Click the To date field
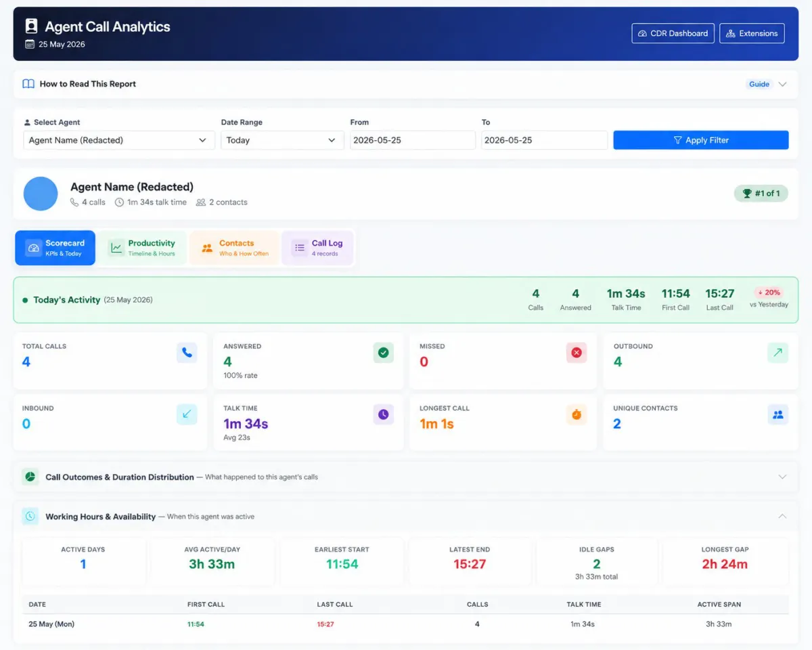Viewport: 812px width, 650px height. [544, 140]
